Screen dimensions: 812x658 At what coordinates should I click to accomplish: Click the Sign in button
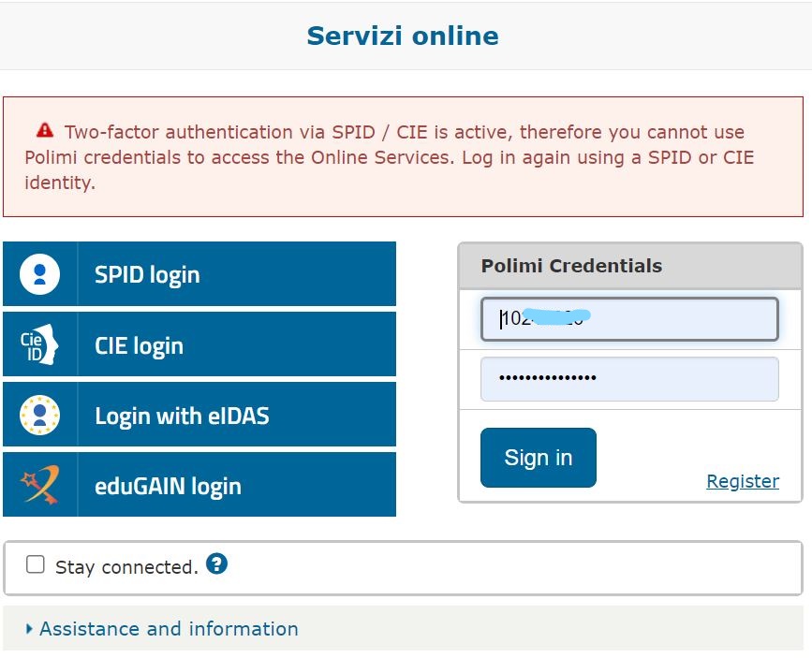pyautogui.click(x=539, y=458)
